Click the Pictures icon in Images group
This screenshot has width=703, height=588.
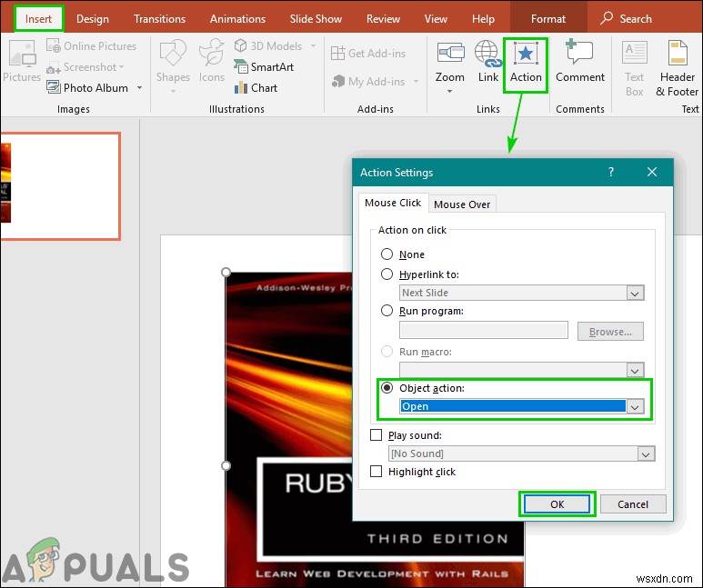(22, 62)
